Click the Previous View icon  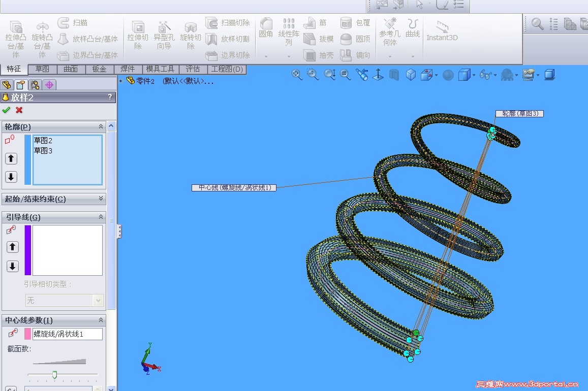362,75
